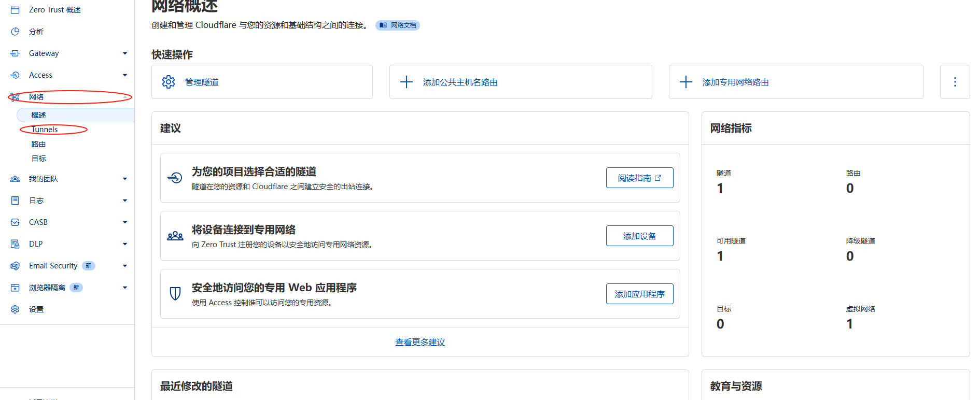Click the 将设备连接到专用网络 title
Image resolution: width=980 pixels, height=400 pixels.
coord(244,230)
